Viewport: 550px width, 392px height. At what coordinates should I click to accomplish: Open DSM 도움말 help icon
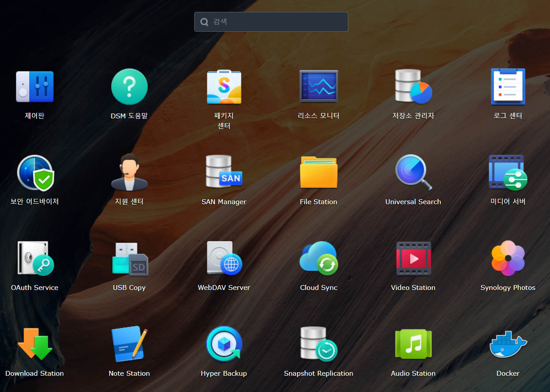click(129, 87)
